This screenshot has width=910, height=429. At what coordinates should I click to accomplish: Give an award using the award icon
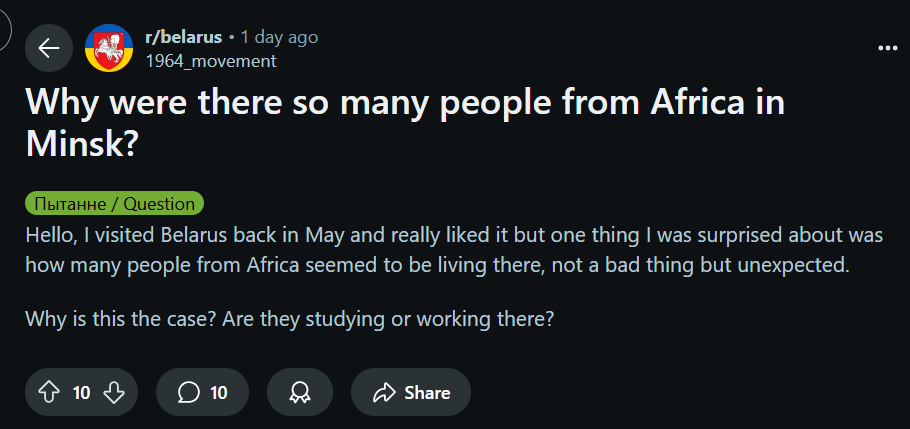point(298,393)
